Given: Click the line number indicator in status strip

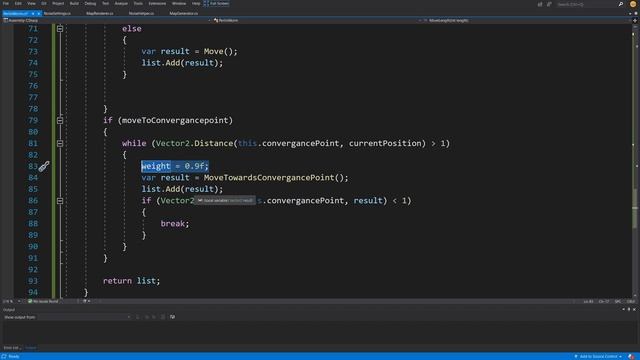Looking at the screenshot, I should (x=588, y=302).
